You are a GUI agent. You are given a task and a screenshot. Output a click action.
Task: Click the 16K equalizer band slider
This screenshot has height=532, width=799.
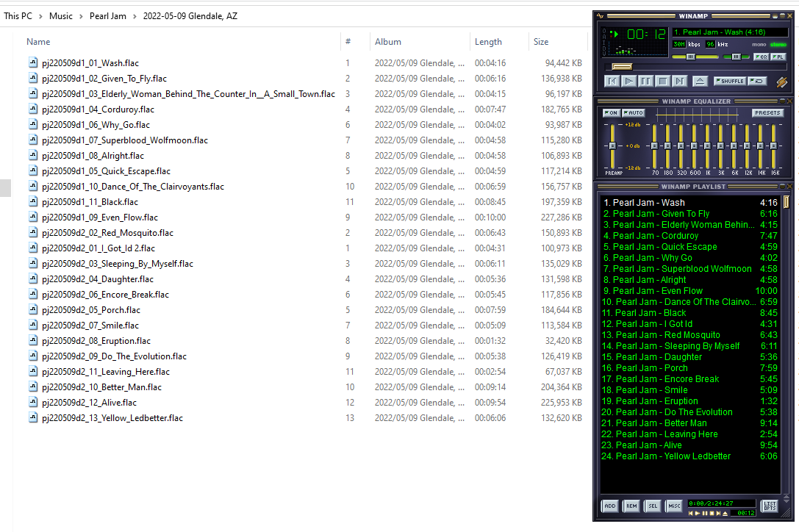point(773,145)
